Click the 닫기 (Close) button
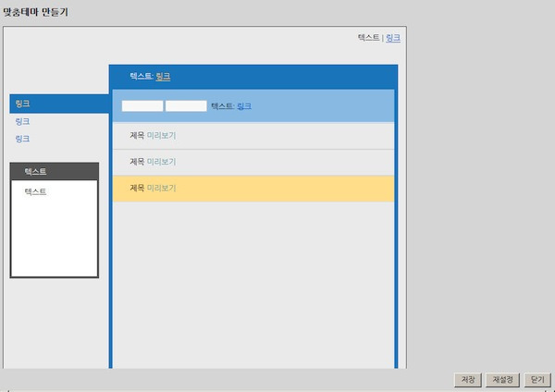555x392 pixels. click(x=537, y=380)
